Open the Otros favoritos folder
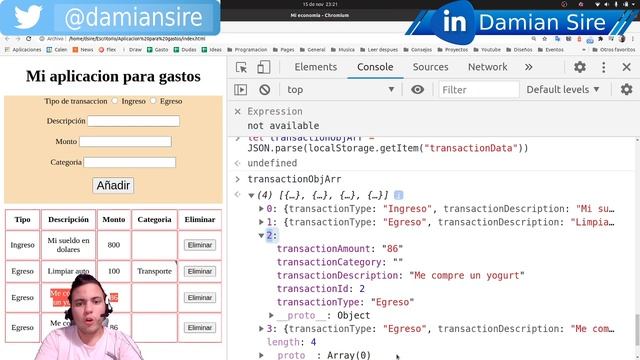This screenshot has height=360, width=640. click(613, 50)
